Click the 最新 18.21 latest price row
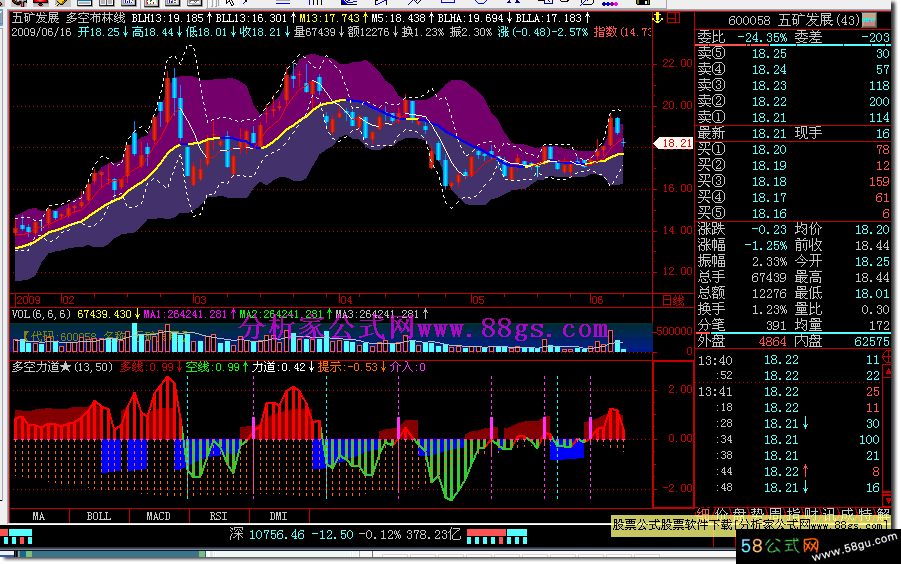This screenshot has width=901, height=564. coord(742,133)
